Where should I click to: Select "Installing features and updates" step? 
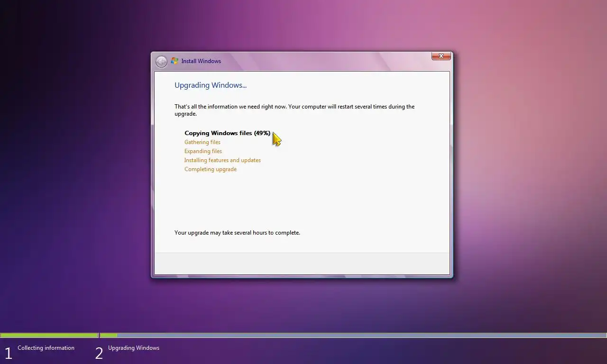(222, 160)
